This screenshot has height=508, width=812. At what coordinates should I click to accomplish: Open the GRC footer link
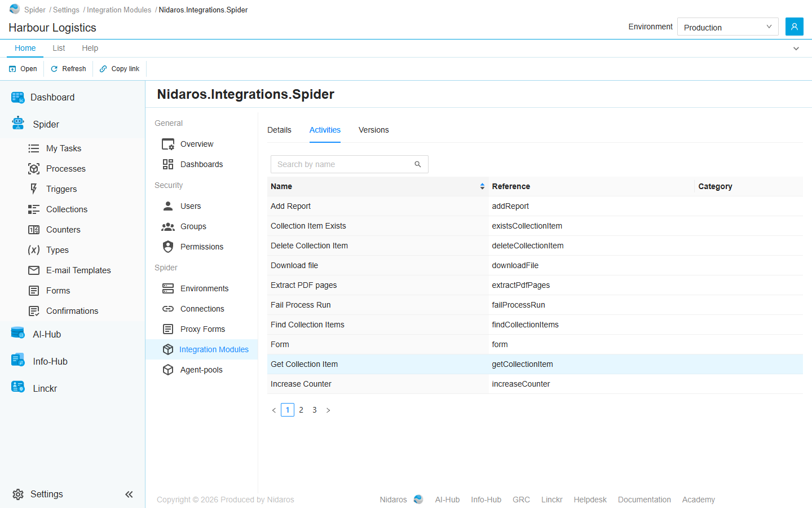[521, 500]
